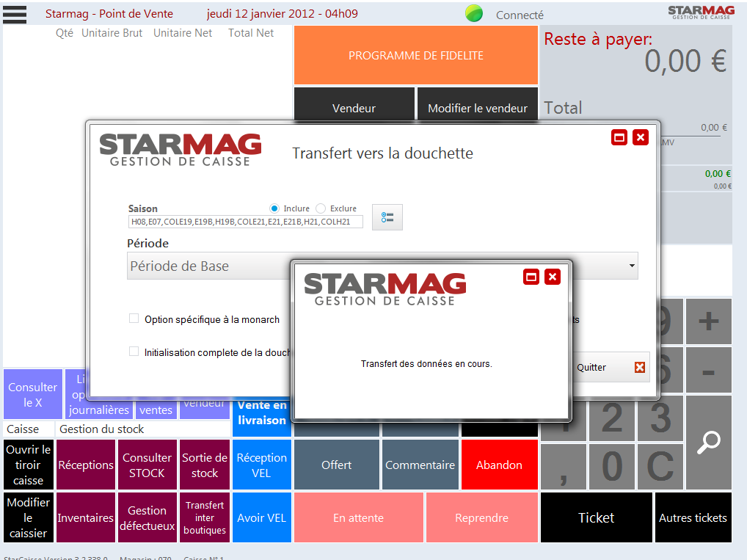Click the green connection status indicator

tap(474, 13)
